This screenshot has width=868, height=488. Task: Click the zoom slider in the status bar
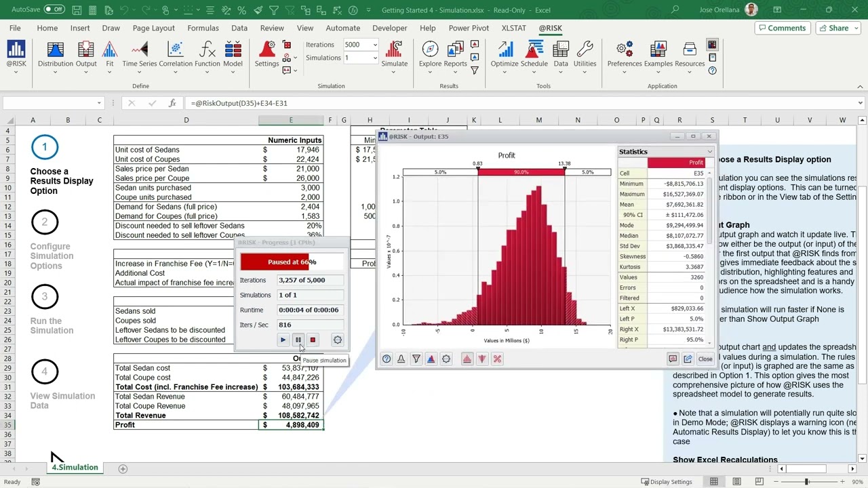click(807, 482)
